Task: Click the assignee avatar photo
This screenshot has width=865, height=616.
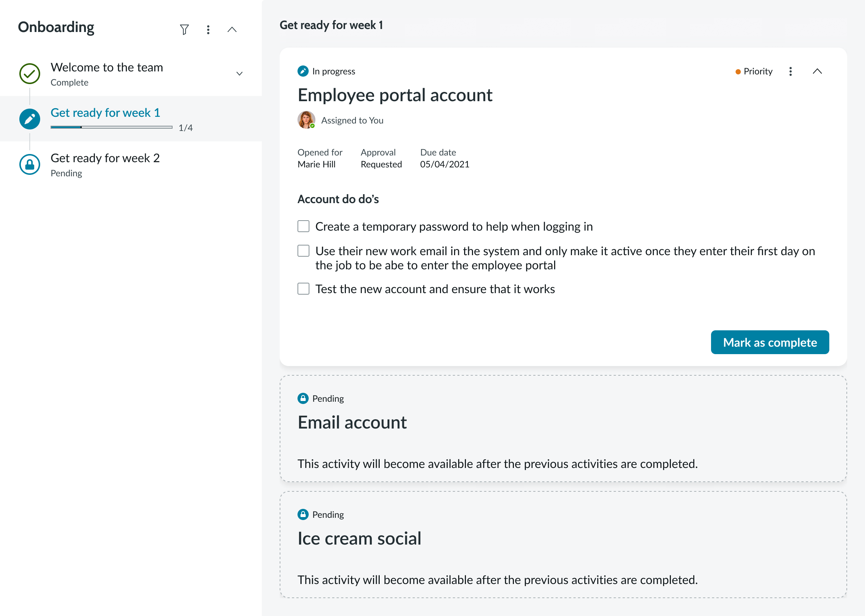Action: pos(306,120)
